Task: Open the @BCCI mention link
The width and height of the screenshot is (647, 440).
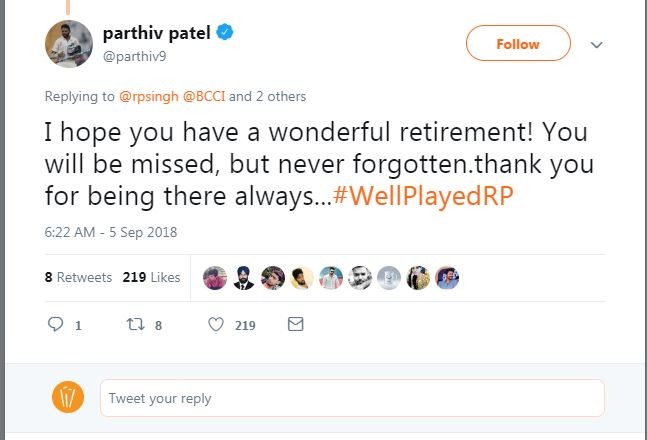Action: (x=204, y=96)
